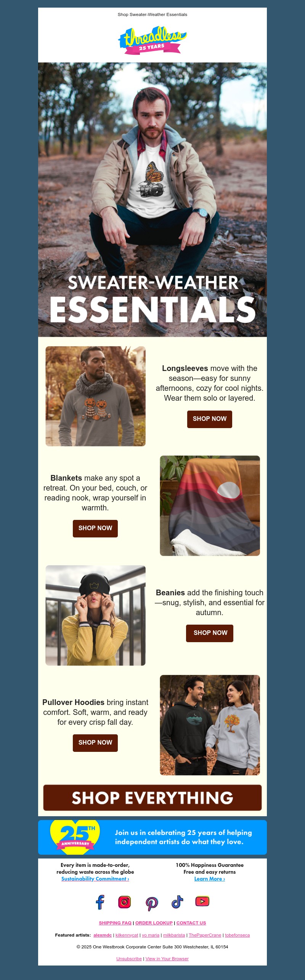Open the Sustainability Commitment link
This screenshot has height=980, width=305.
(95, 879)
